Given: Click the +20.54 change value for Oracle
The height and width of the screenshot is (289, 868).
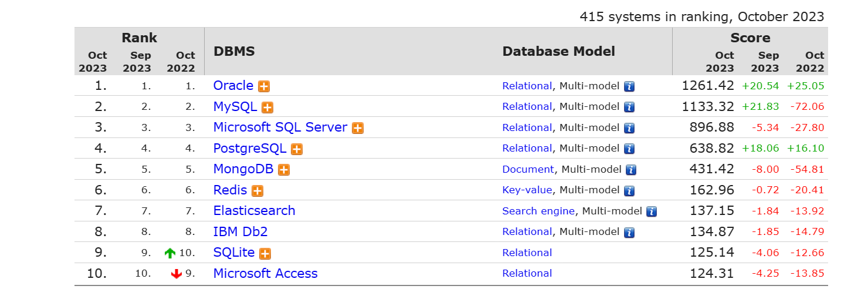Looking at the screenshot, I should 761,86.
